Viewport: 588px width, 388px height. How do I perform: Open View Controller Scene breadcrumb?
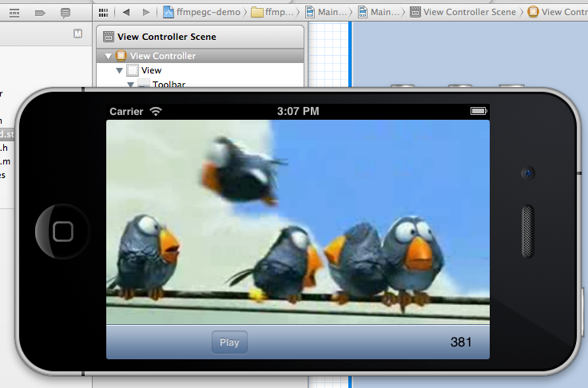[x=463, y=12]
